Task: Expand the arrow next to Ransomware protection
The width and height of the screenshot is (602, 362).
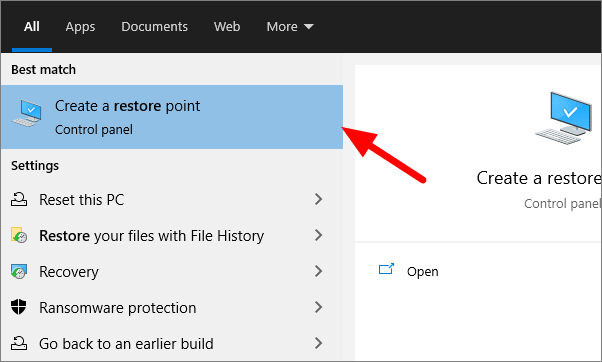Action: pyautogui.click(x=318, y=307)
